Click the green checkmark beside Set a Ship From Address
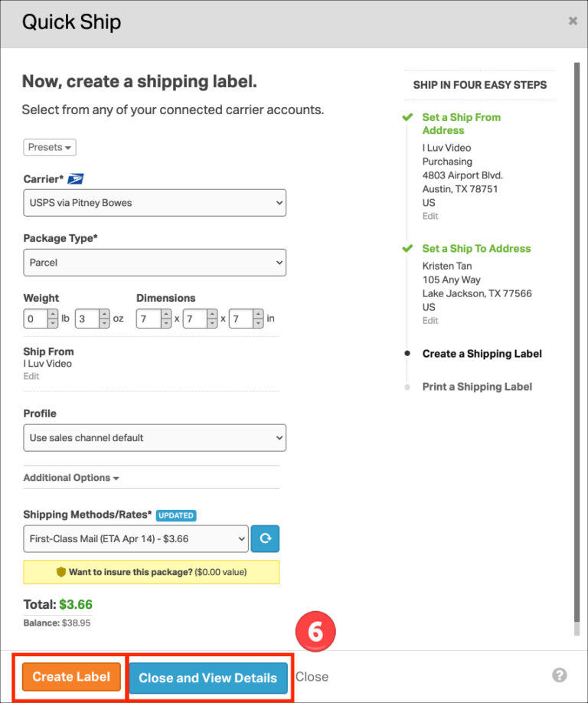Image resolution: width=588 pixels, height=703 pixels. pos(407,117)
